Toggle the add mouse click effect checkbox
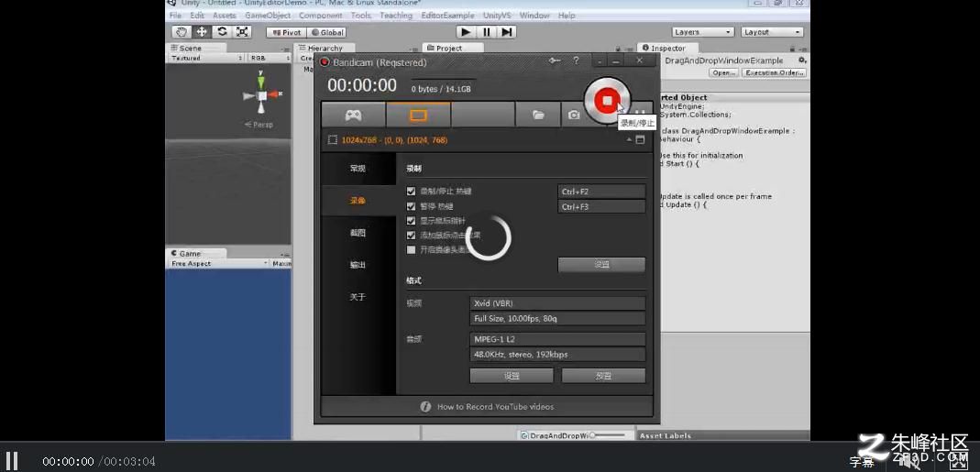980x472 pixels. [412, 236]
